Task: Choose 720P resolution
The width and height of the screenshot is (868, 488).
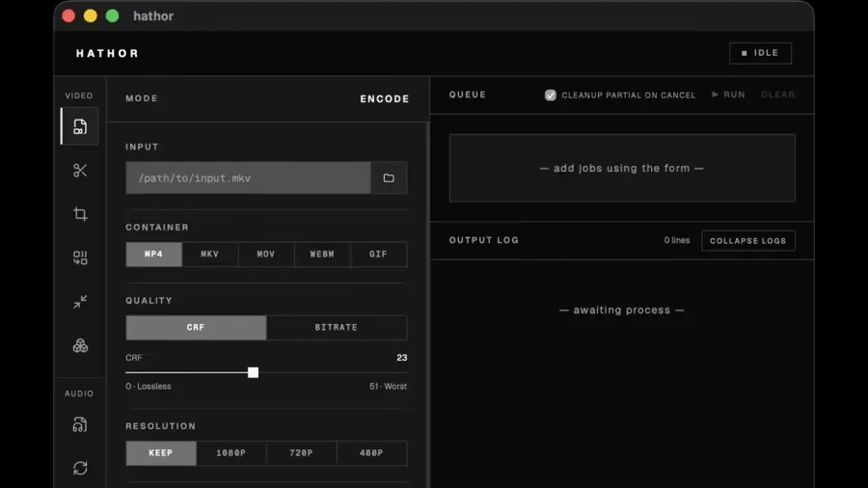Action: (x=302, y=453)
